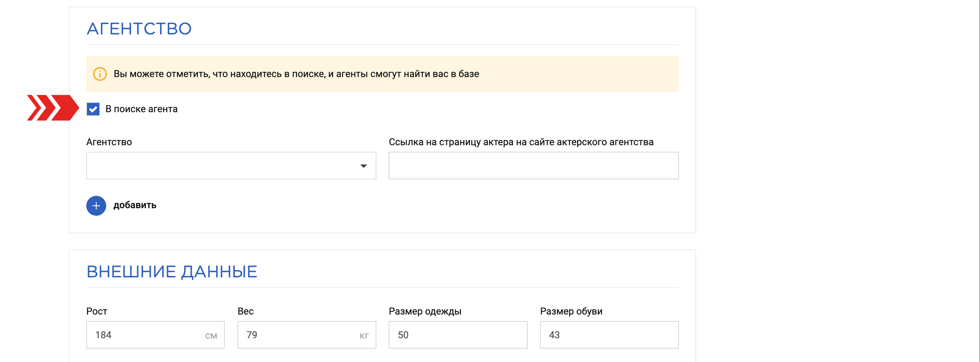The width and height of the screenshot is (980, 362).
Task: Click the ВНЕШНИЕ ДАННЫЕ section heading
Action: point(172,272)
